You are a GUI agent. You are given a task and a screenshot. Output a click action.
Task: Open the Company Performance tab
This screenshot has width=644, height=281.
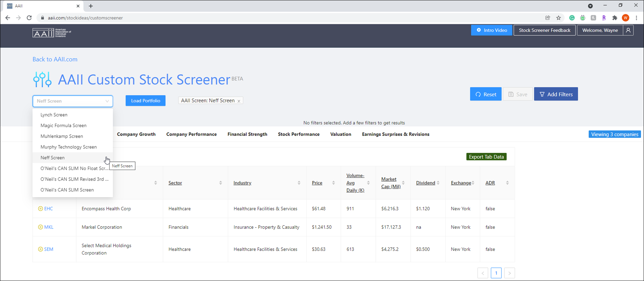click(191, 134)
